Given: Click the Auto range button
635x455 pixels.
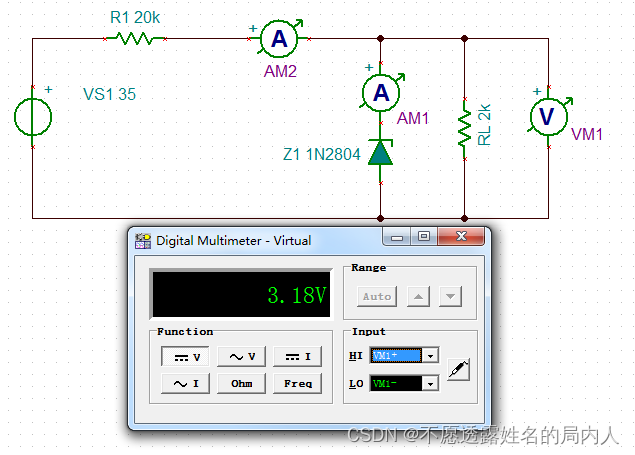Looking at the screenshot, I should pos(377,296).
